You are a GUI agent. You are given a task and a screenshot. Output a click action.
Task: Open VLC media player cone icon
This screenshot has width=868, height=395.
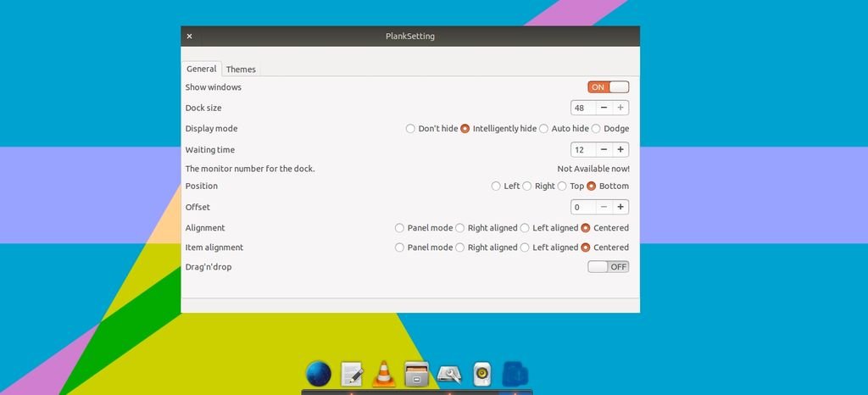click(x=384, y=374)
